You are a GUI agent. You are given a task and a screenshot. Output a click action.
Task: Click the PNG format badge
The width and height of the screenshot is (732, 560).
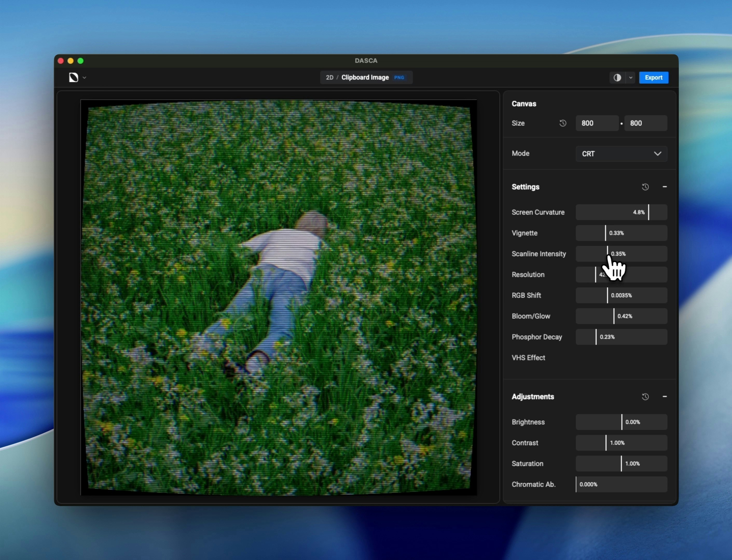click(399, 77)
